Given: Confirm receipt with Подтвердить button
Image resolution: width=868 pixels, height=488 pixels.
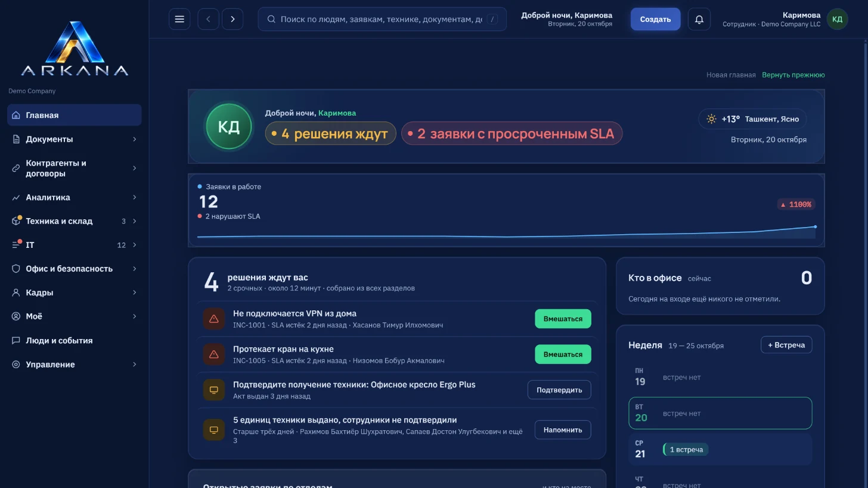Looking at the screenshot, I should (x=559, y=390).
